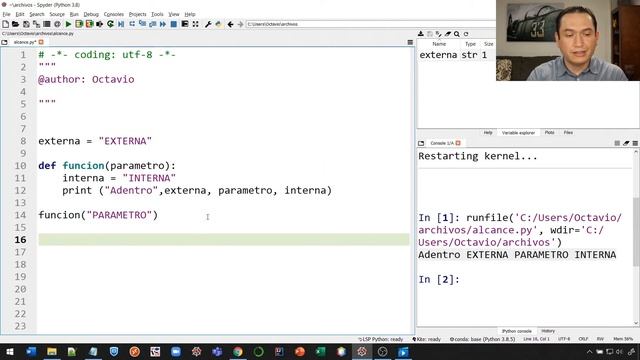Open Excel from the taskbar
Screen dimensions: 640x360
[321, 352]
